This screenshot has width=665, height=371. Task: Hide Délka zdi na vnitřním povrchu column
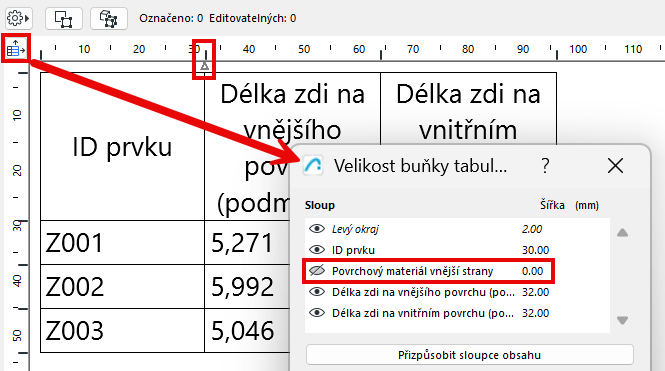coord(317,313)
